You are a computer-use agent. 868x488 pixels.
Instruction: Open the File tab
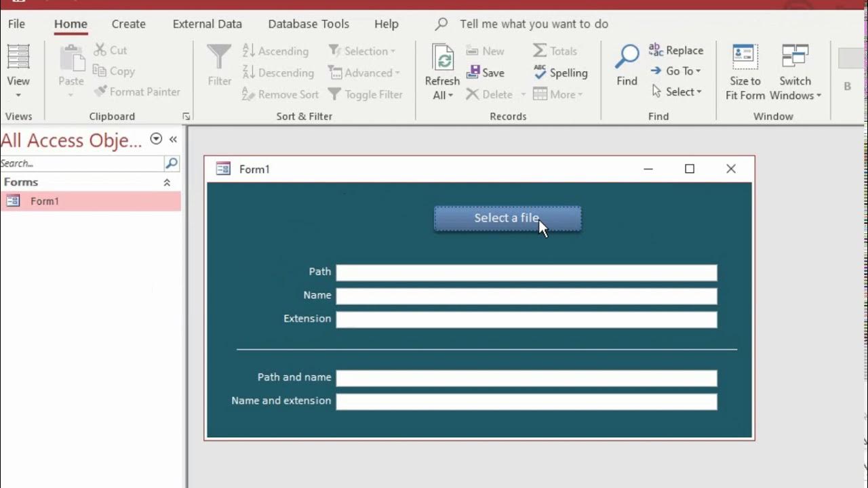click(16, 24)
